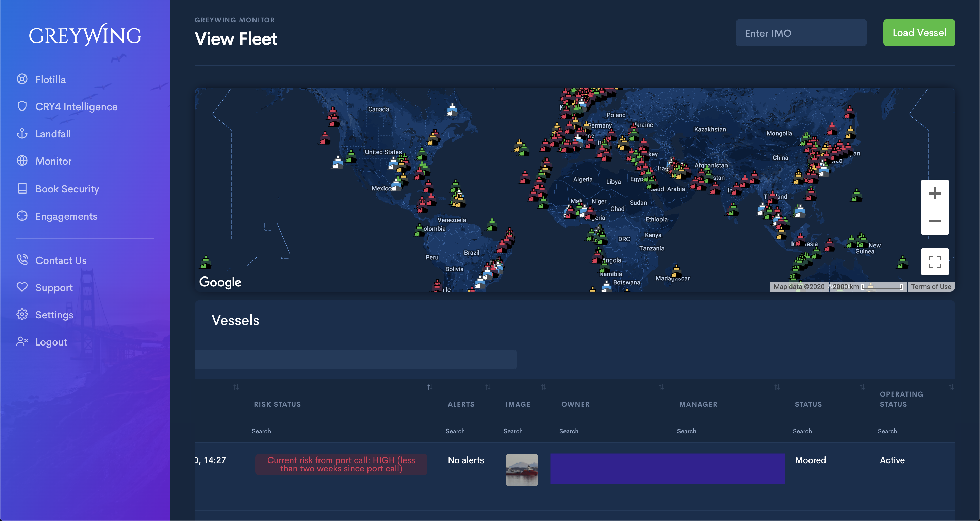
Task: Click the Flotilla lifebuoy icon
Action: tap(22, 79)
